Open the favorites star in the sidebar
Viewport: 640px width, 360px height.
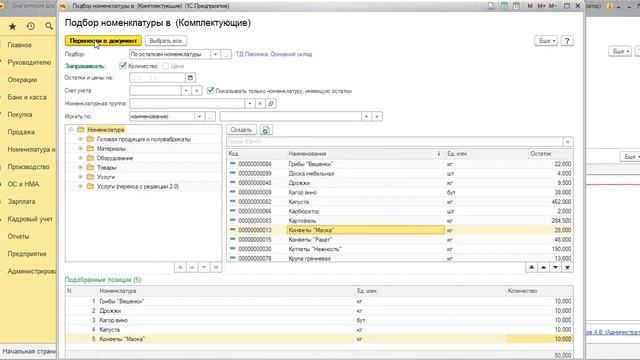[13, 26]
